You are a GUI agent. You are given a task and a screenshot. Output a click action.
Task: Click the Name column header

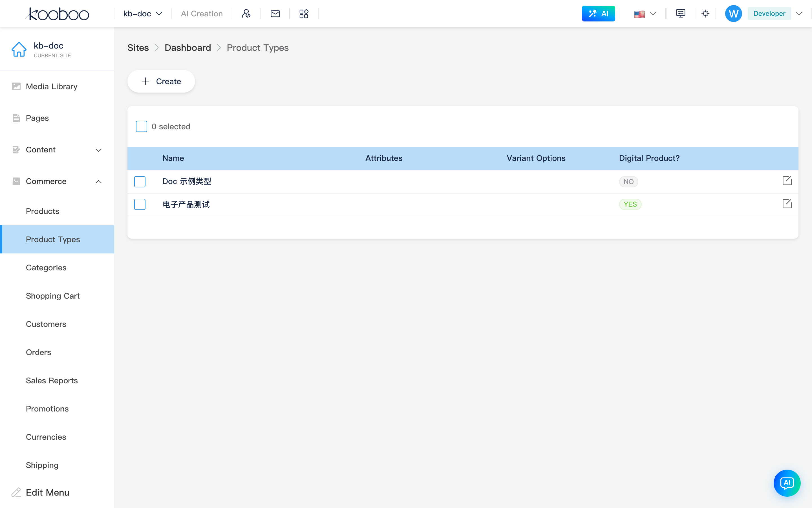tap(173, 158)
